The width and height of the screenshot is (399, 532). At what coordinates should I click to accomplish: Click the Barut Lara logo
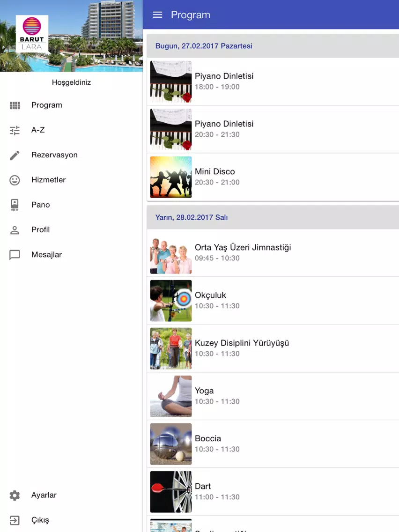[x=32, y=34]
